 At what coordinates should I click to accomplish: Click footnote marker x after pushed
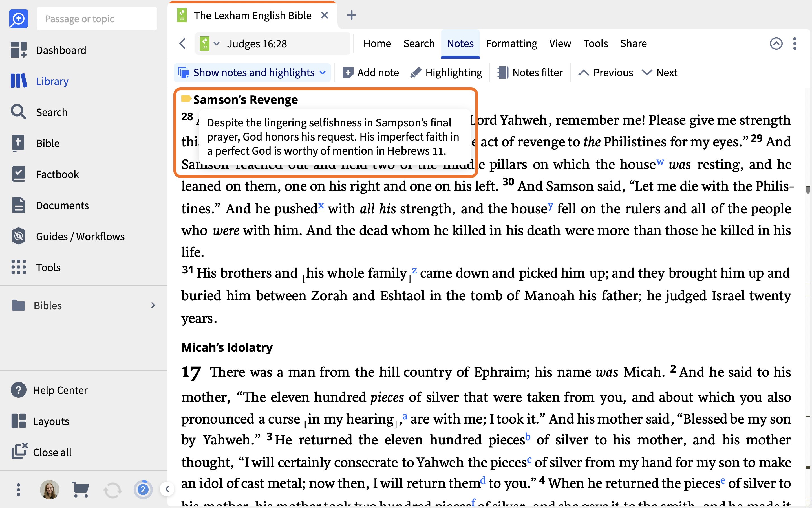coord(321,205)
